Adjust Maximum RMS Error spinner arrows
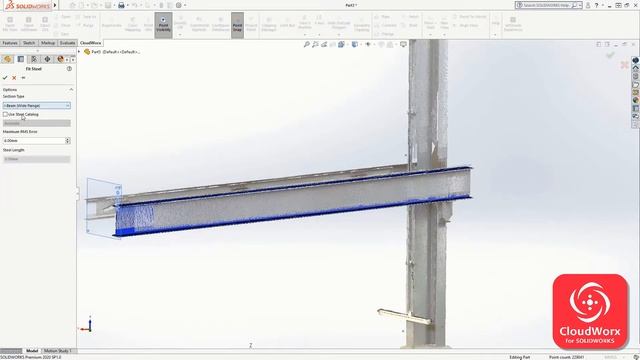Image resolution: width=640 pixels, height=360 pixels. coord(68,140)
